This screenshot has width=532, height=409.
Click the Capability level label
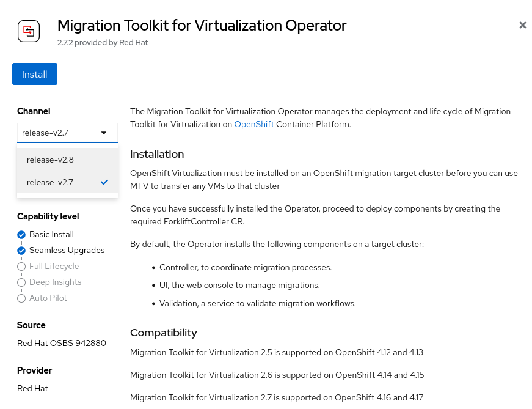tap(48, 216)
